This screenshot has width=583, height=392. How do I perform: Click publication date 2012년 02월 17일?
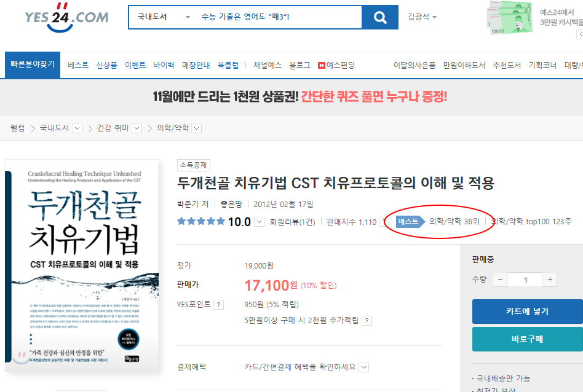pyautogui.click(x=284, y=205)
